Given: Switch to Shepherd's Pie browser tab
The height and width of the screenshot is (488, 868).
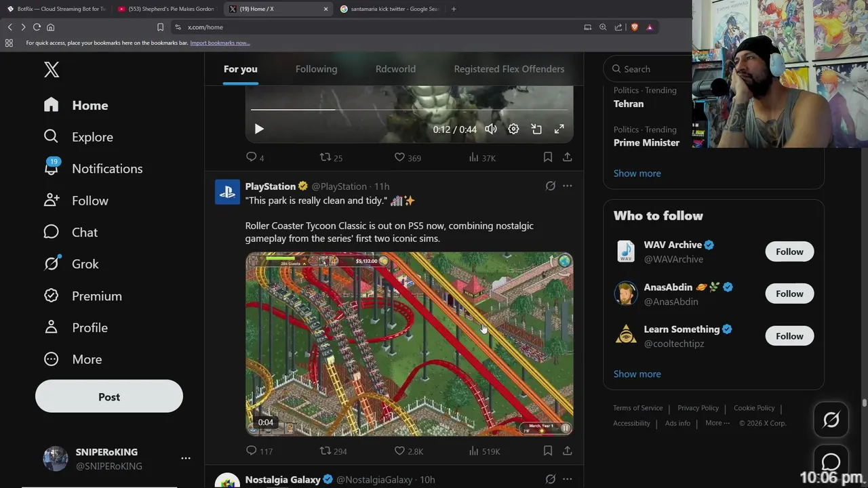Looking at the screenshot, I should click(x=166, y=9).
